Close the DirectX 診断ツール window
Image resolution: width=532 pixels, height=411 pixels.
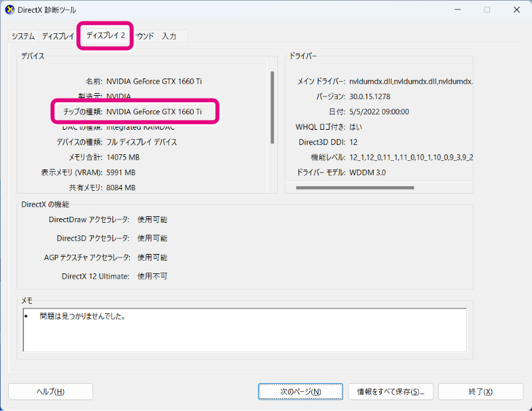click(x=517, y=10)
